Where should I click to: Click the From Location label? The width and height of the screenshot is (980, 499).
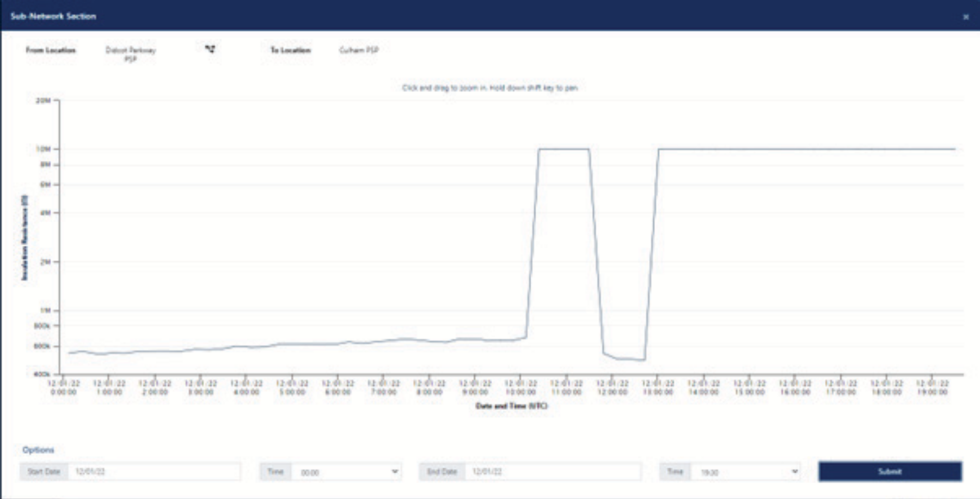[x=51, y=50]
